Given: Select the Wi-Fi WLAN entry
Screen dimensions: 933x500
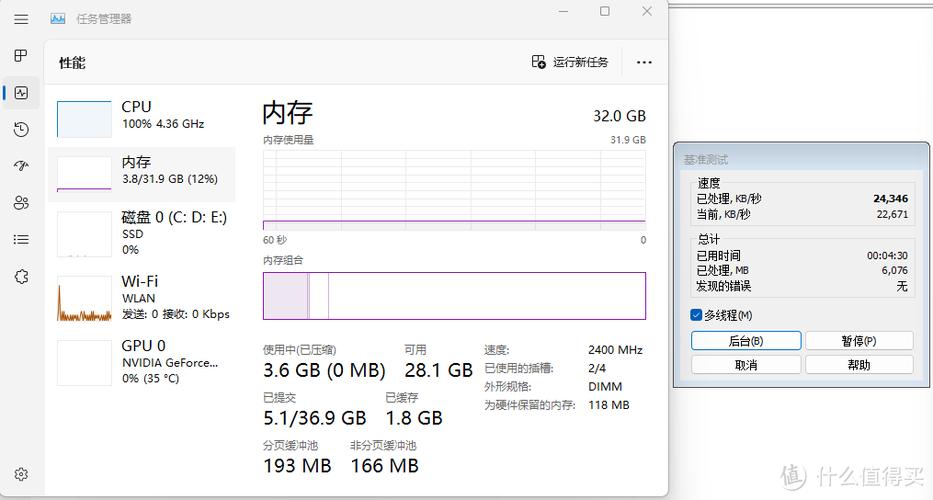Looking at the screenshot, I should tap(142, 298).
